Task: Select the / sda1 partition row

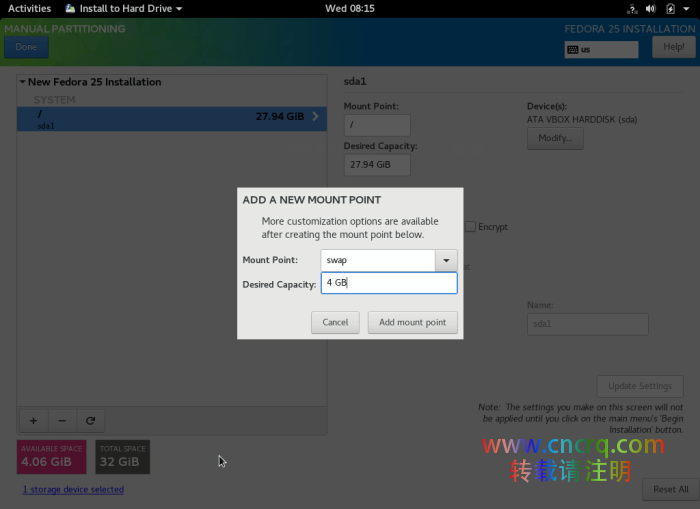Action: [172, 119]
